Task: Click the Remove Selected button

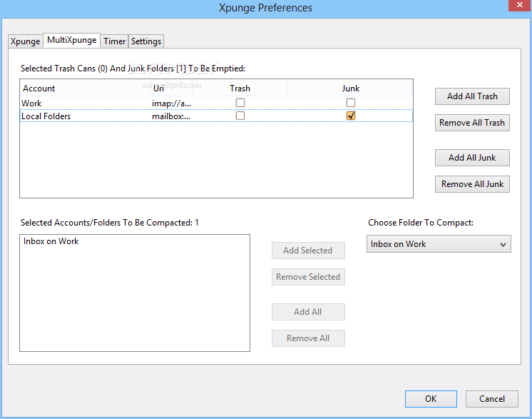Action: click(x=308, y=277)
